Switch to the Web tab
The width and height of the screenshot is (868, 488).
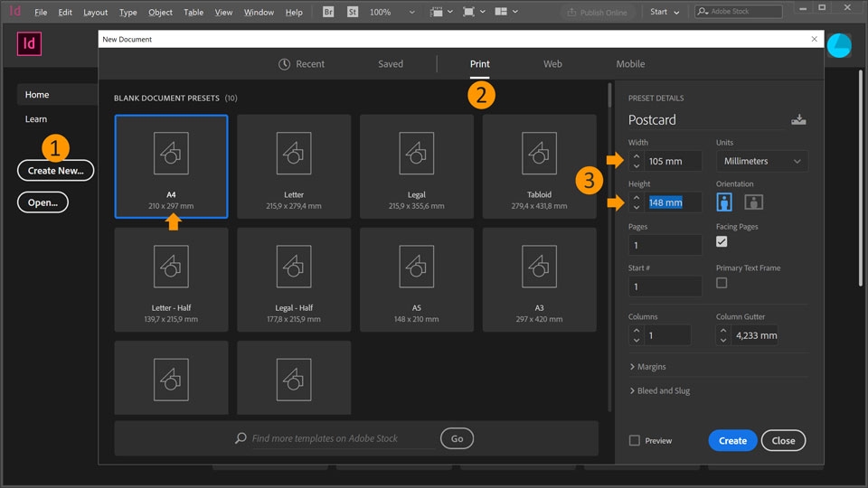(552, 64)
